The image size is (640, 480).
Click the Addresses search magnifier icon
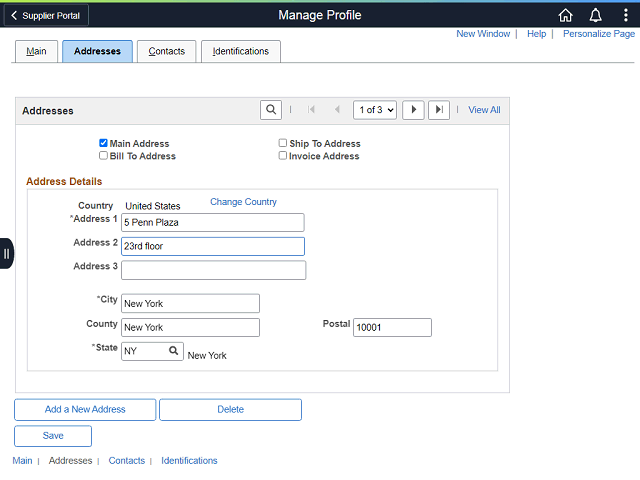271,110
